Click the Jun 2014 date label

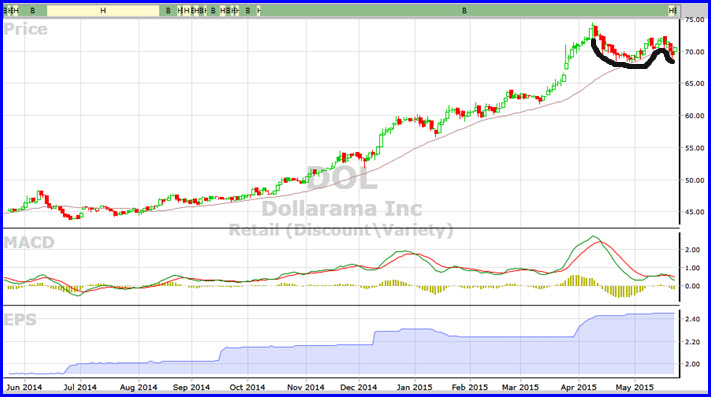pos(24,387)
